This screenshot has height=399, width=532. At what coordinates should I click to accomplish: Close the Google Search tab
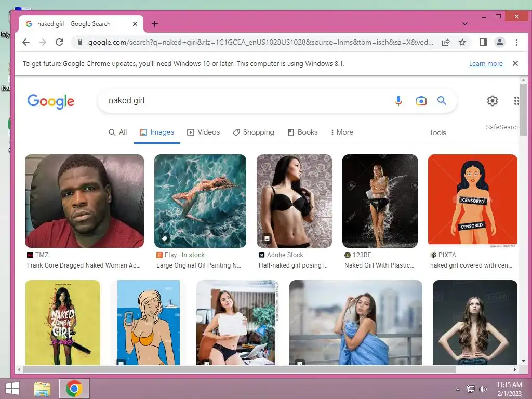point(135,24)
